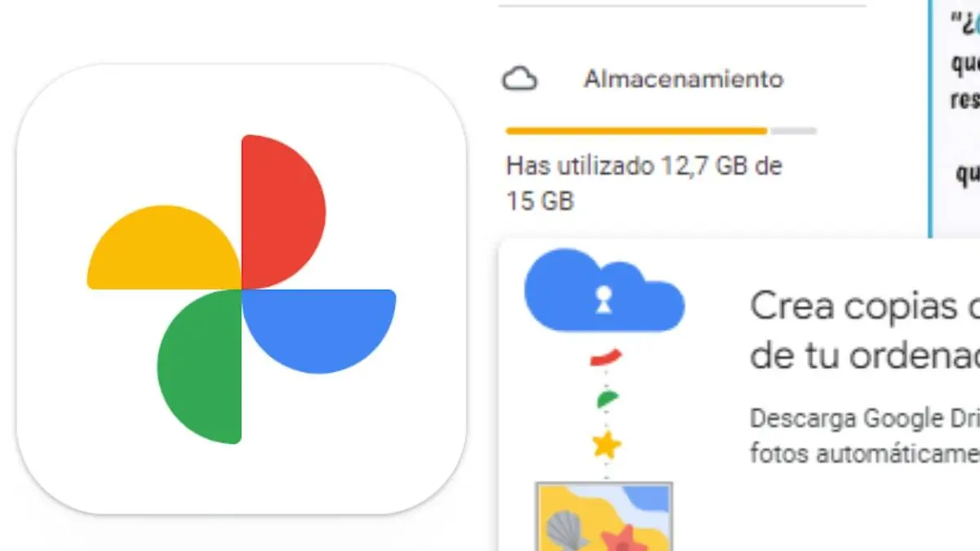Open the Almacenamiento storage section
Screen dimensions: 980x551
pyautogui.click(x=683, y=79)
